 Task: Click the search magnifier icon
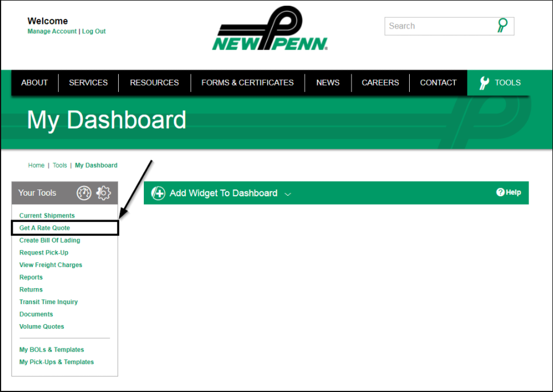pyautogui.click(x=502, y=26)
